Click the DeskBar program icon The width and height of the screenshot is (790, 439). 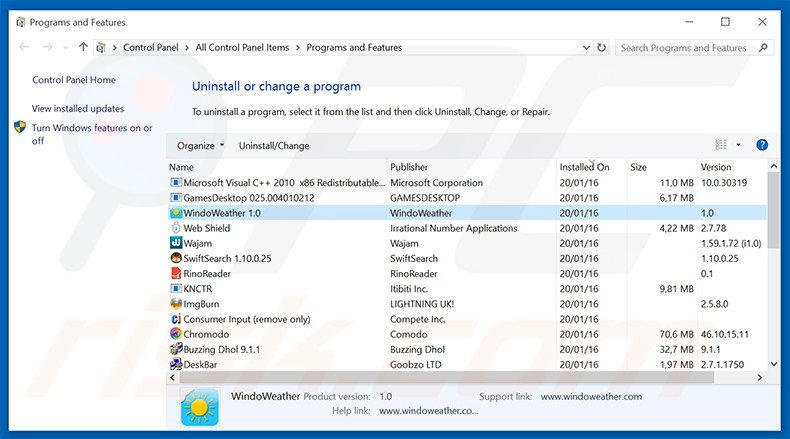(175, 364)
